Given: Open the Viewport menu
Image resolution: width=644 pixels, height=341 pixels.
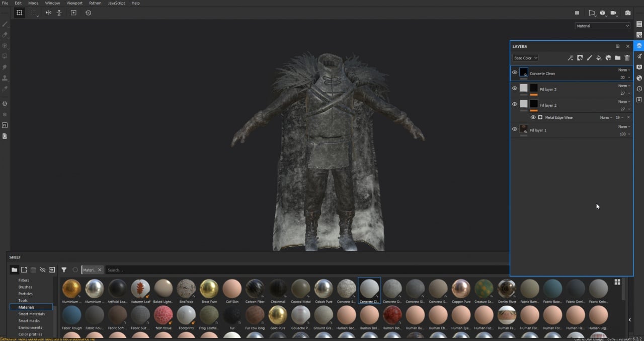Looking at the screenshot, I should tap(74, 3).
